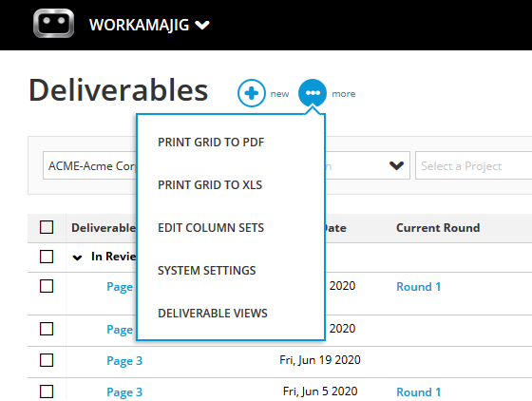Toggle the select-all checkbox in header row
532x401 pixels.
tap(47, 227)
